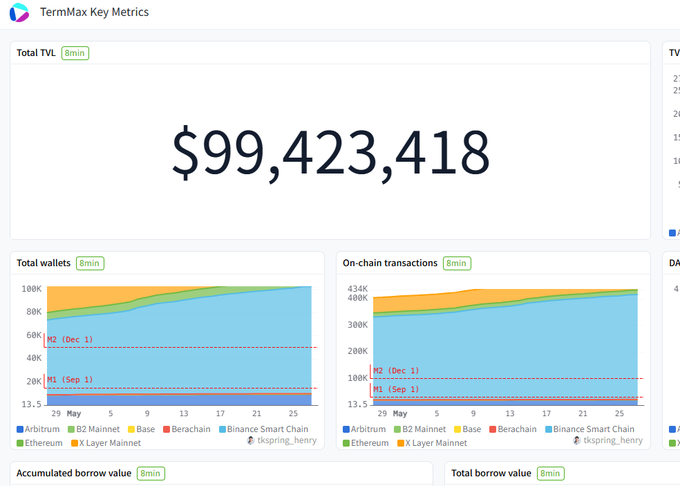Toggle Ethereum swatch in On-chain transactions legend
The width and height of the screenshot is (680, 486).
click(346, 443)
